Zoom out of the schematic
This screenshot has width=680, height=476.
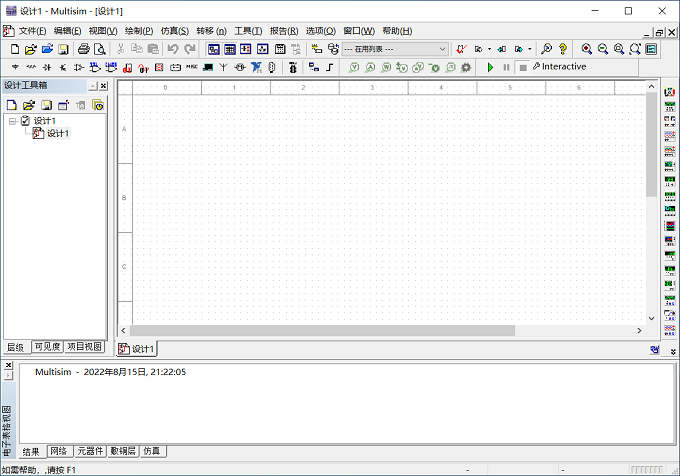[x=603, y=49]
